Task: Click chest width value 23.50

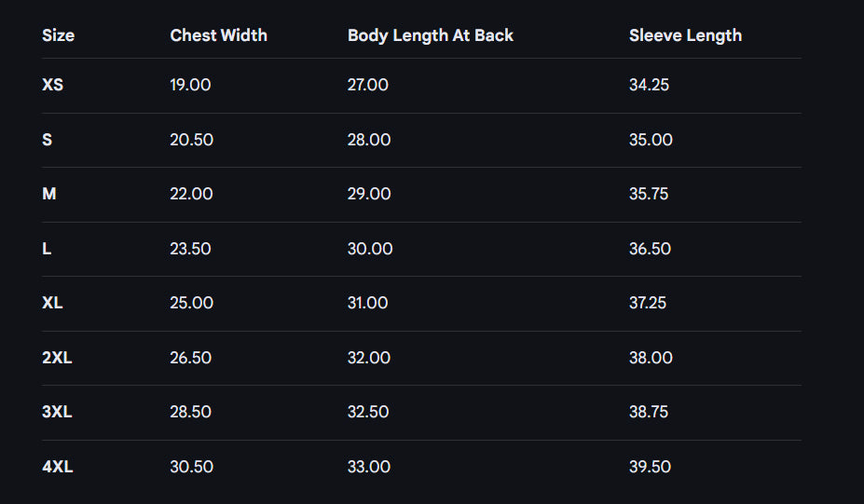Action: 191,249
